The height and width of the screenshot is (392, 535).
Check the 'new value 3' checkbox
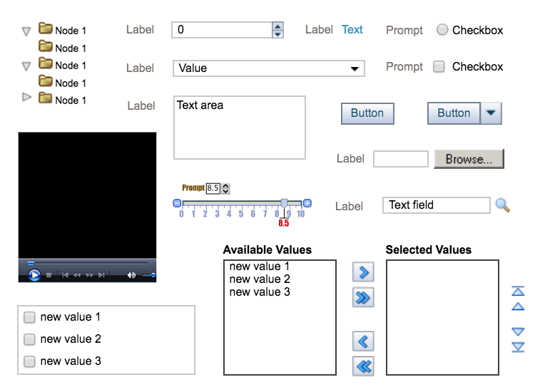click(x=29, y=361)
